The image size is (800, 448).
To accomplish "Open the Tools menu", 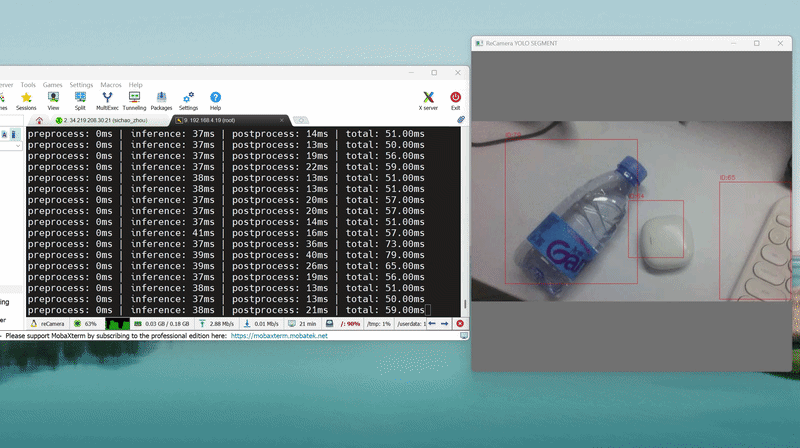I will pyautogui.click(x=28, y=85).
